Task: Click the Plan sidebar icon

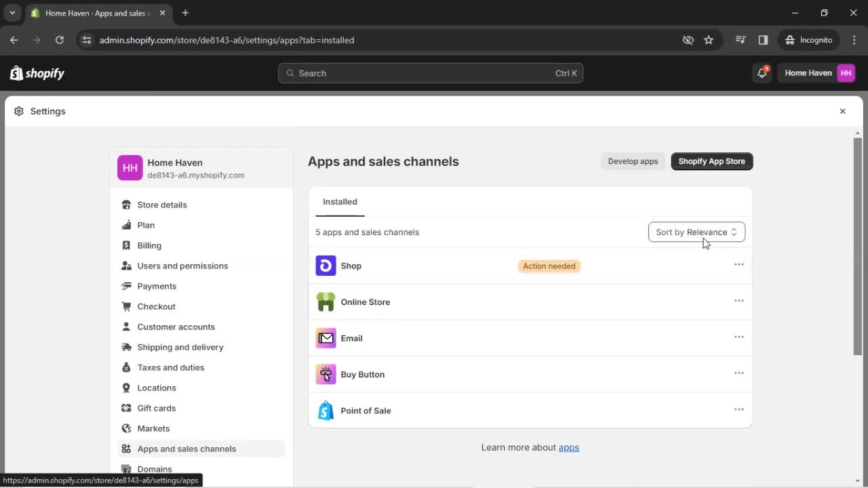Action: [126, 225]
